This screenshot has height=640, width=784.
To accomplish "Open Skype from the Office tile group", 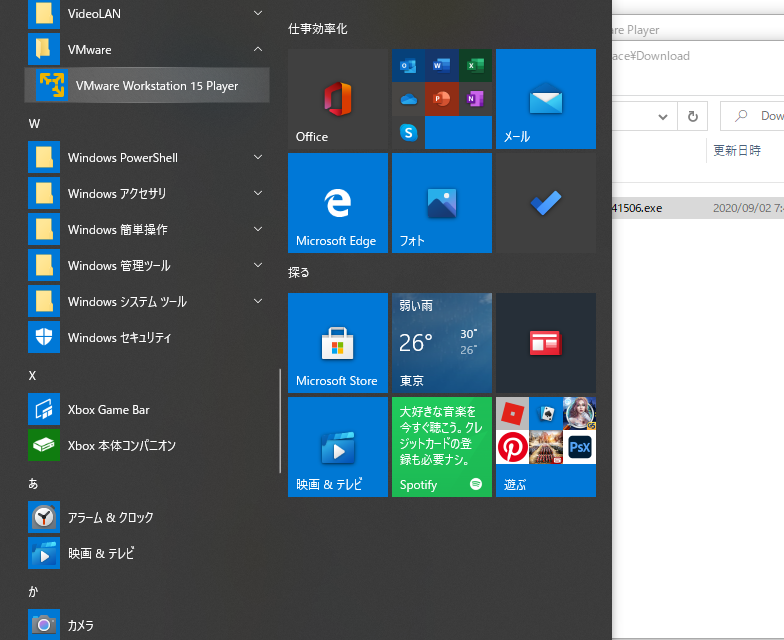I will [408, 132].
